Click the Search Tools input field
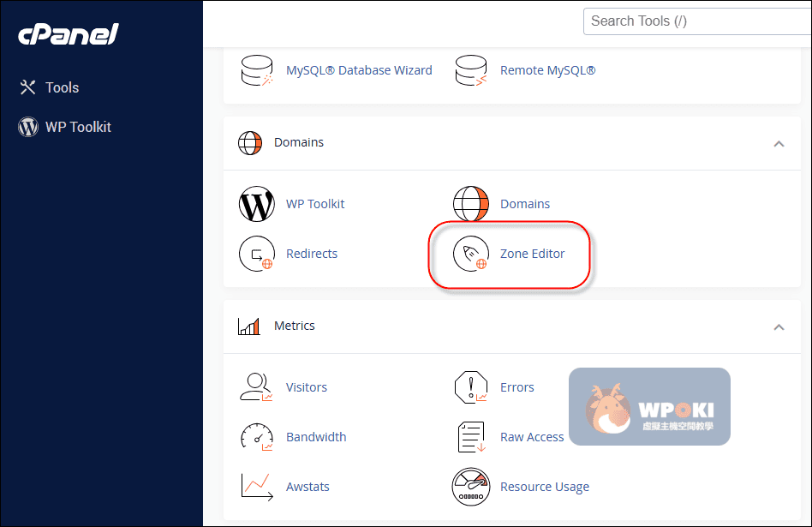This screenshot has width=812, height=527. [696, 21]
